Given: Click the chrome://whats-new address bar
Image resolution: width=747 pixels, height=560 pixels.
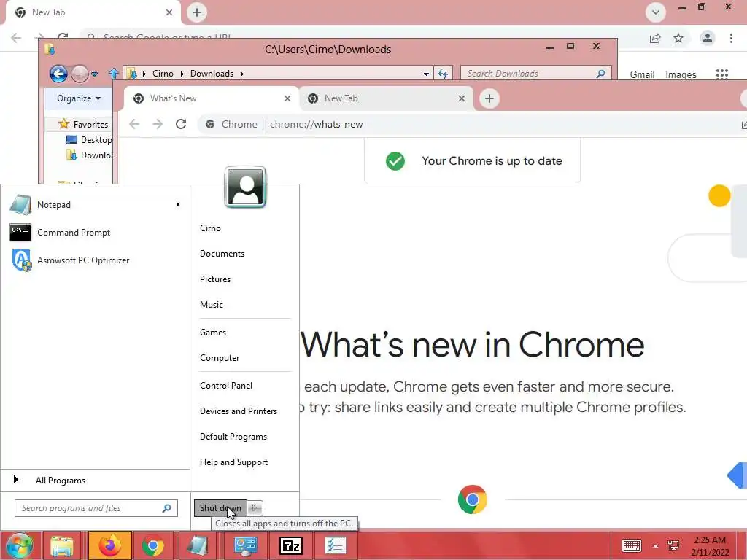Looking at the screenshot, I should pos(317,124).
